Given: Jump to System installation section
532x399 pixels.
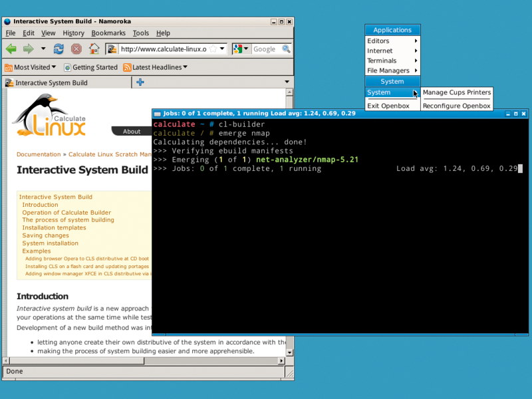Looking at the screenshot, I should (x=51, y=243).
